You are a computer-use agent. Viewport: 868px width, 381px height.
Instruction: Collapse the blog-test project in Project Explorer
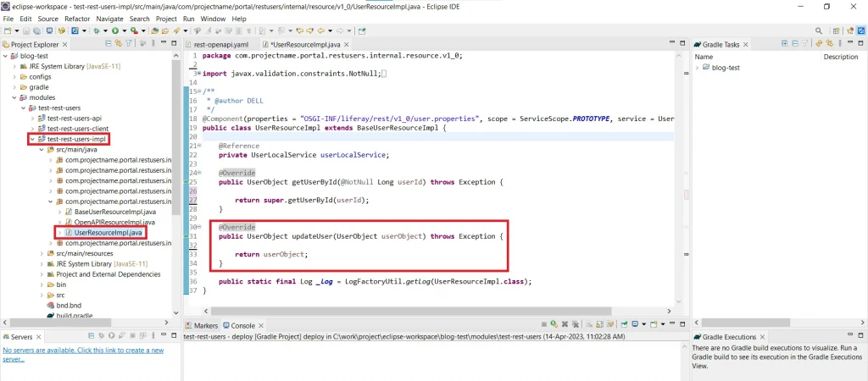(x=6, y=56)
